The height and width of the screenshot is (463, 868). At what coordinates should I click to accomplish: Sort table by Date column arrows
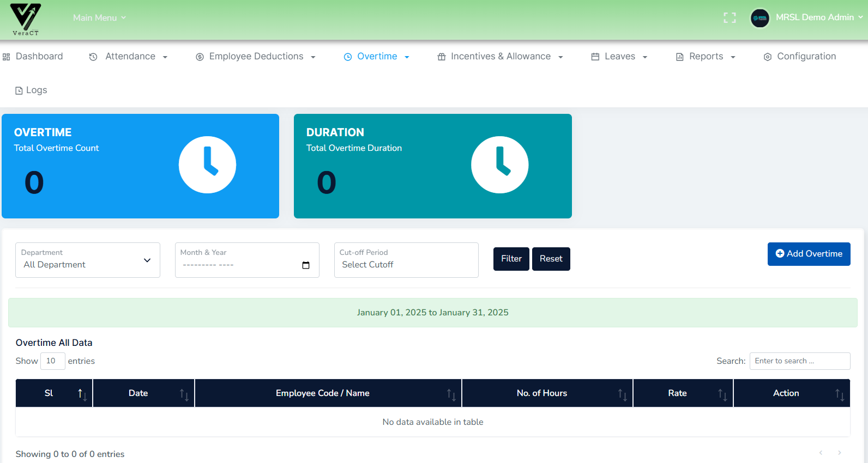(x=184, y=394)
